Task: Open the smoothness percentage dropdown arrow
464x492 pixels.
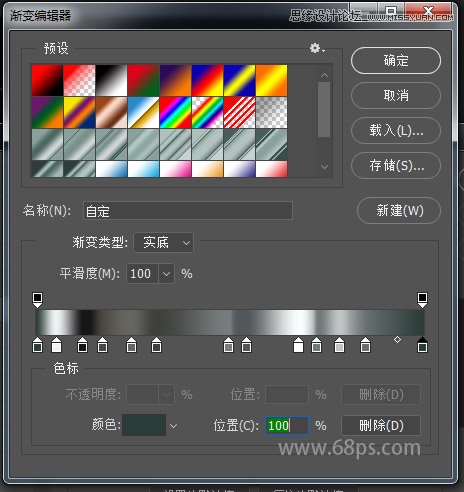Action: coord(166,274)
